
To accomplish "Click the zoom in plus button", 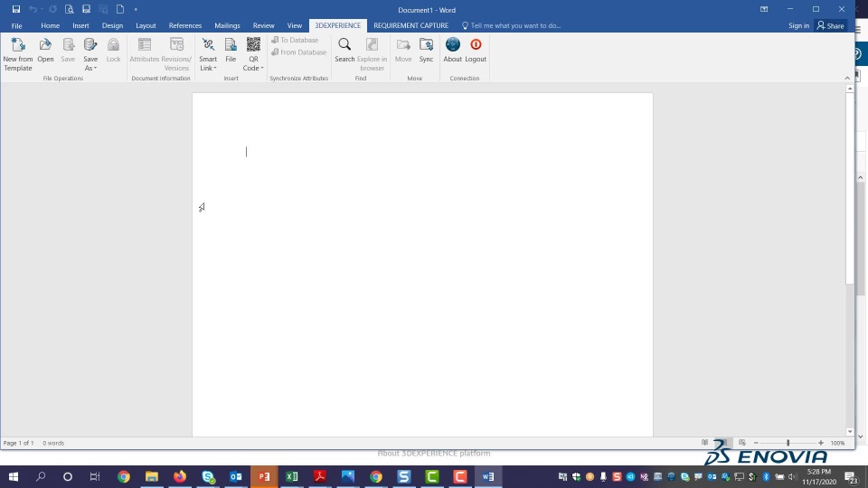I will click(x=821, y=443).
